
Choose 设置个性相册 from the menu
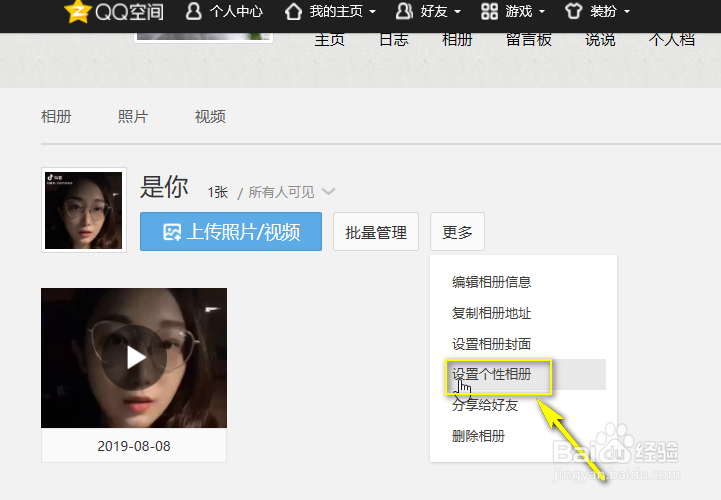pyautogui.click(x=492, y=374)
